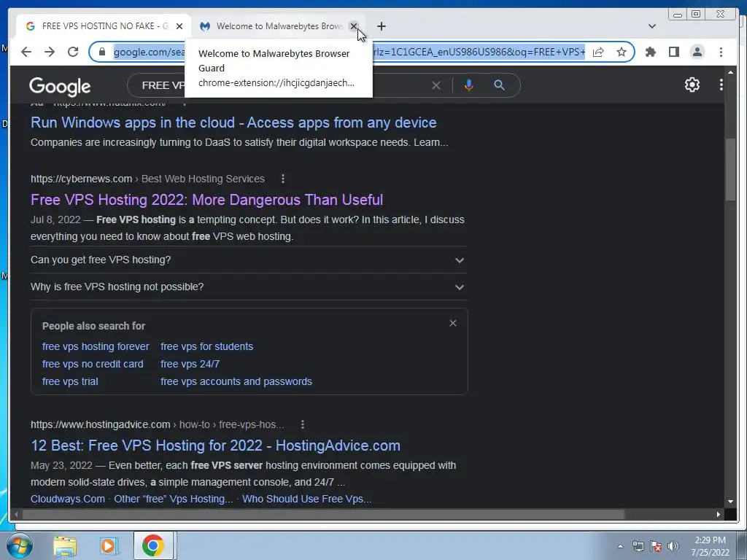Start voice search microphone
747x560 pixels.
469,85
